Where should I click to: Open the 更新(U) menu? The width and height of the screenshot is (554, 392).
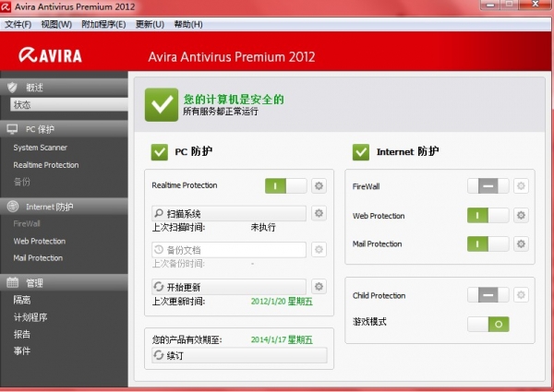click(150, 24)
